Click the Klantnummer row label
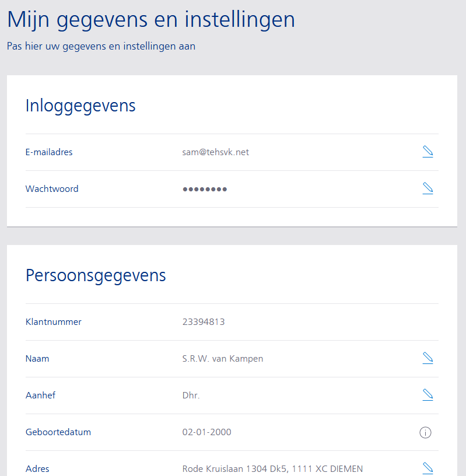Screen dimensions: 466x476 pyautogui.click(x=54, y=322)
